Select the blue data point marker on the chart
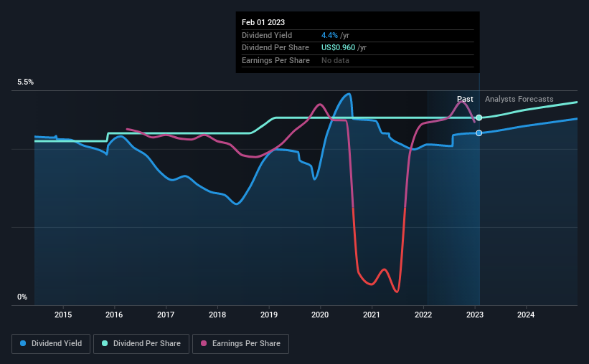Image resolution: width=589 pixels, height=364 pixels. [479, 133]
